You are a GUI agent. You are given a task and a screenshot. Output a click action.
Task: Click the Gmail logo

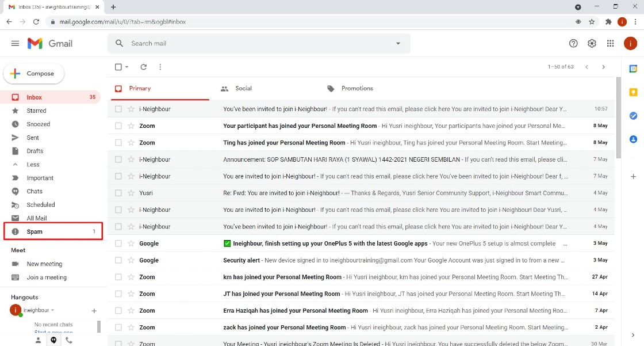(49, 43)
